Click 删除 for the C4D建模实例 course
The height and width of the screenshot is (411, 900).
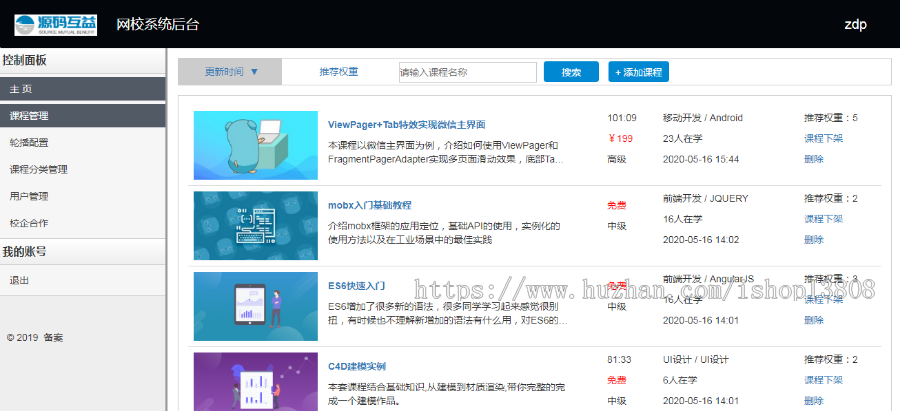[813, 401]
